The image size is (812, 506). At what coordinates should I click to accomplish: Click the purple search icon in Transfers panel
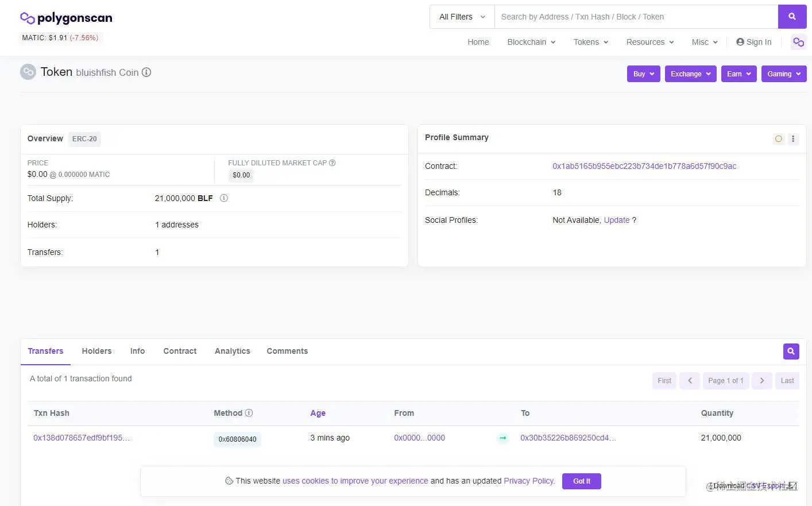(x=791, y=351)
